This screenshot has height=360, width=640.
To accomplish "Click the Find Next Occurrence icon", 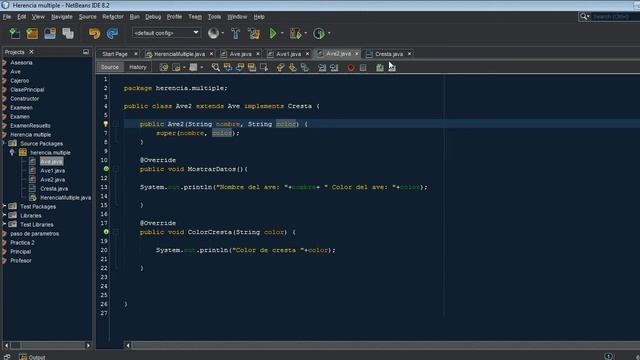I will point(240,67).
